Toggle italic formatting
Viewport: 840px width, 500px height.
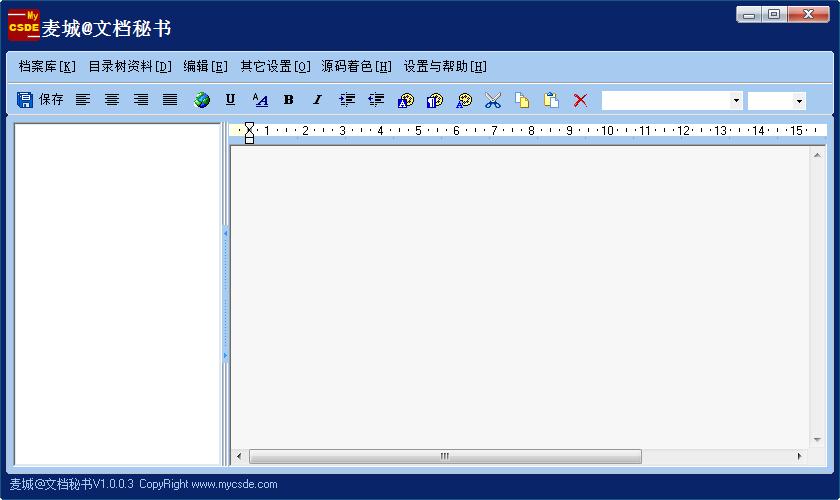[317, 100]
